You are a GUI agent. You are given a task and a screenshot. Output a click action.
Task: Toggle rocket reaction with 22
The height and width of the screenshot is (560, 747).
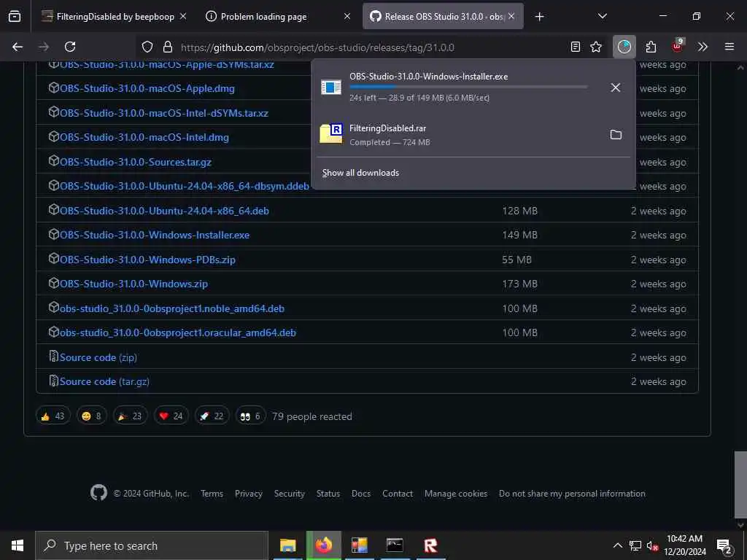coord(212,416)
